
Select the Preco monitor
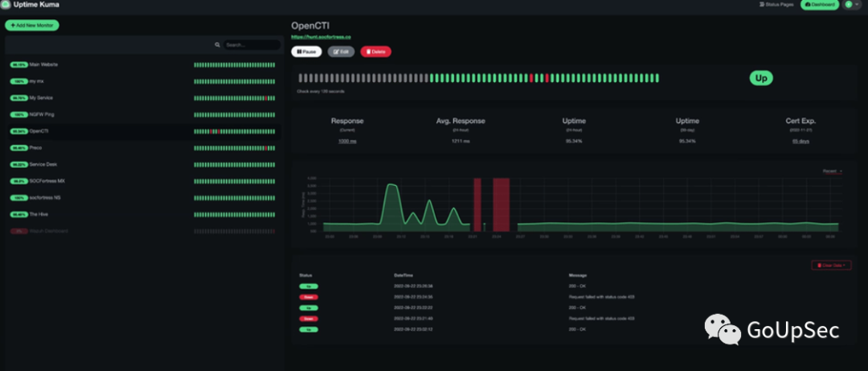pyautogui.click(x=143, y=148)
